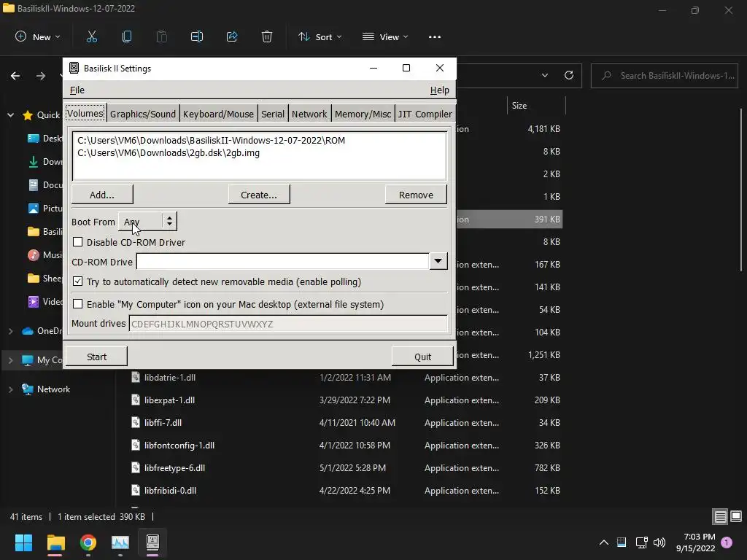
Task: Uncheck the enable polling removable media checkbox
Action: (77, 281)
